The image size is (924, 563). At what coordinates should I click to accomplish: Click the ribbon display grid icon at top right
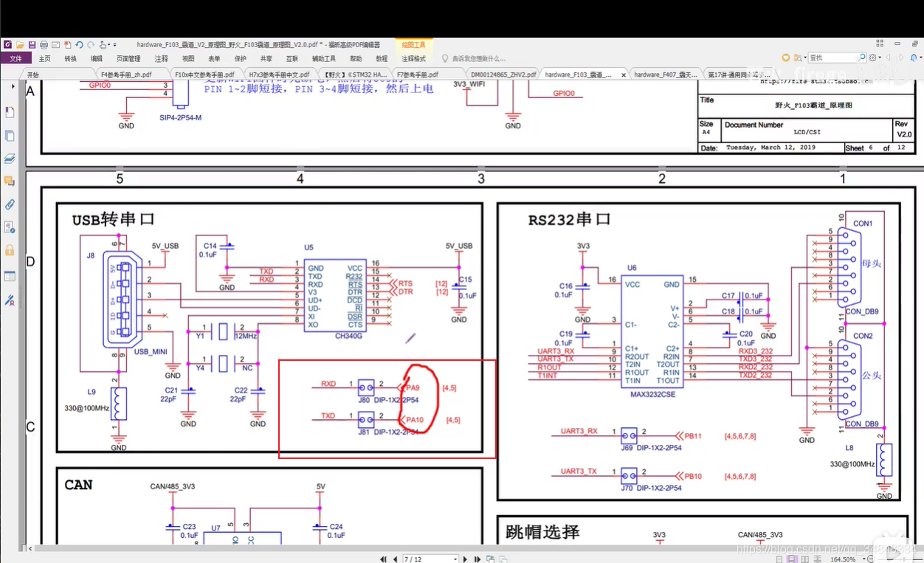[880, 45]
